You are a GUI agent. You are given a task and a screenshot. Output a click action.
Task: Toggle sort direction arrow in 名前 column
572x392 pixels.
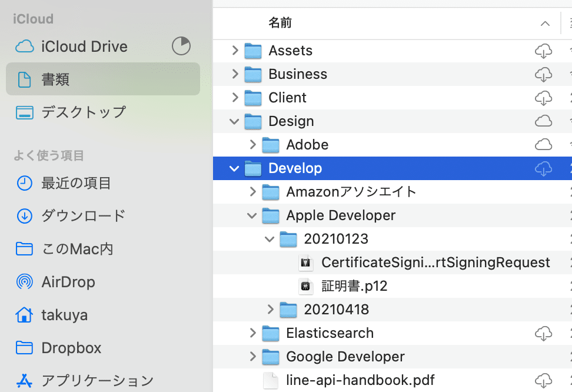(545, 24)
